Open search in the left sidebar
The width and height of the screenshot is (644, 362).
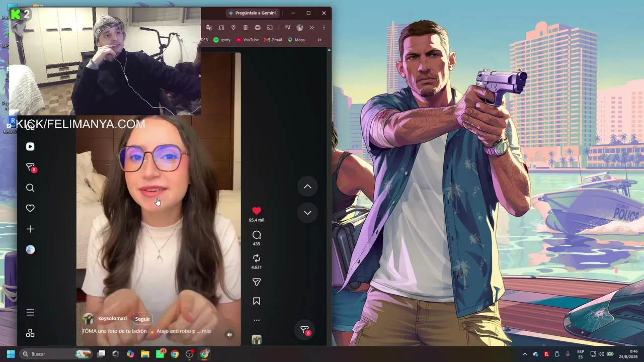tap(30, 188)
